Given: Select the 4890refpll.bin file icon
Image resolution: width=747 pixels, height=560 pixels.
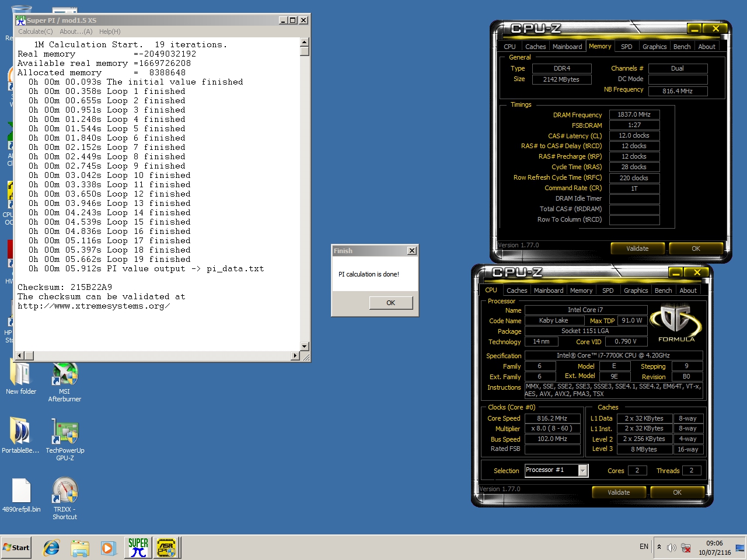Looking at the screenshot, I should click(21, 492).
